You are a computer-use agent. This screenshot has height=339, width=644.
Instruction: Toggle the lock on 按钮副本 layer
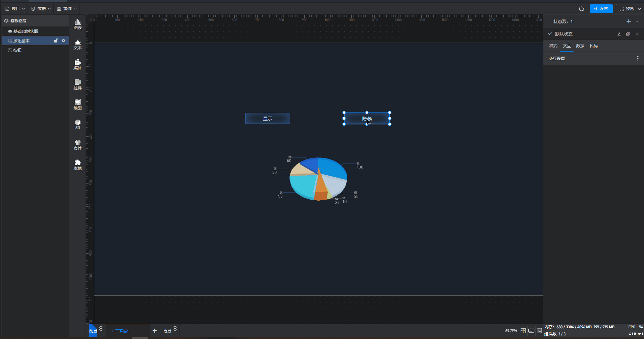pos(56,41)
